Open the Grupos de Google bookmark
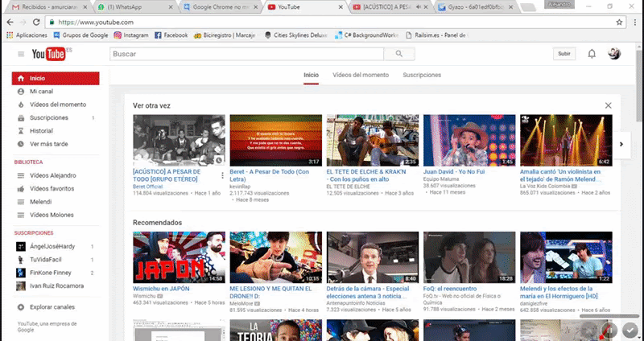The height and width of the screenshot is (341, 644). (81, 35)
